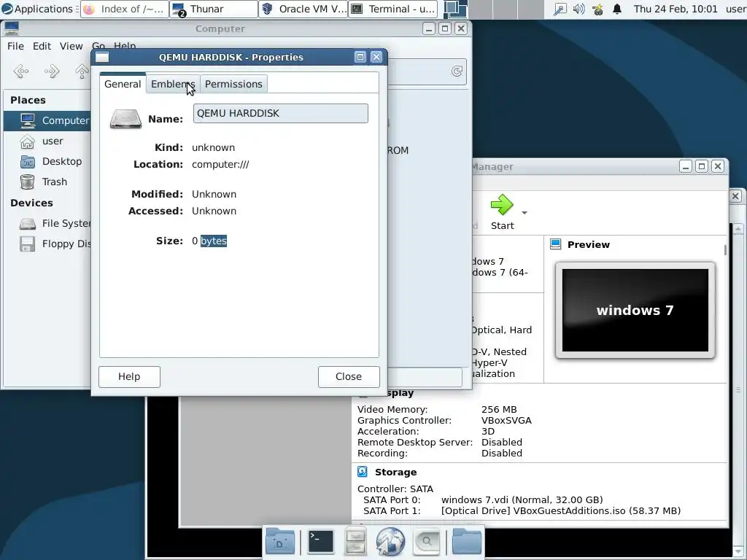Open Desktop in Places sidebar
The height and width of the screenshot is (560, 747).
pos(47,161)
